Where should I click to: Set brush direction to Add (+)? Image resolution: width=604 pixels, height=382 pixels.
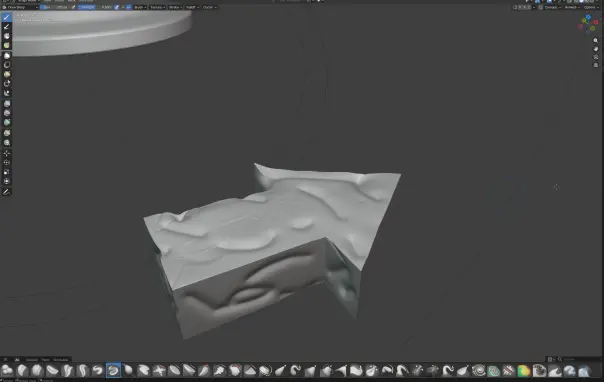(124, 7)
